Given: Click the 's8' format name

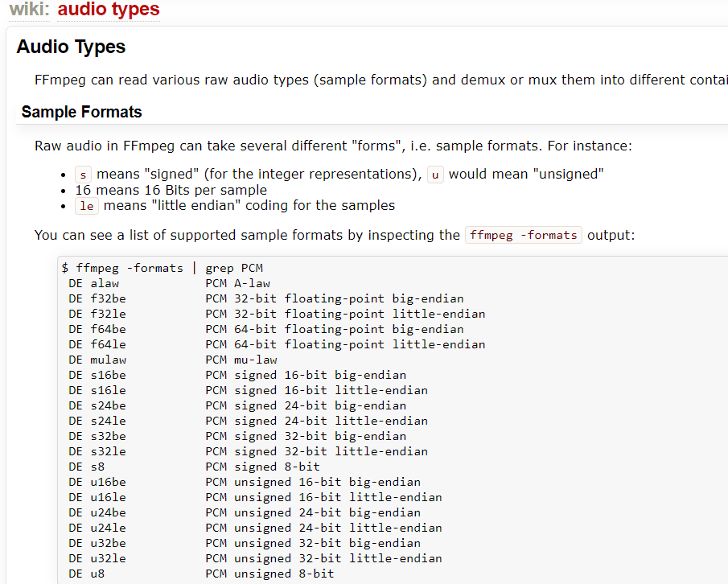Looking at the screenshot, I should pyautogui.click(x=97, y=467).
